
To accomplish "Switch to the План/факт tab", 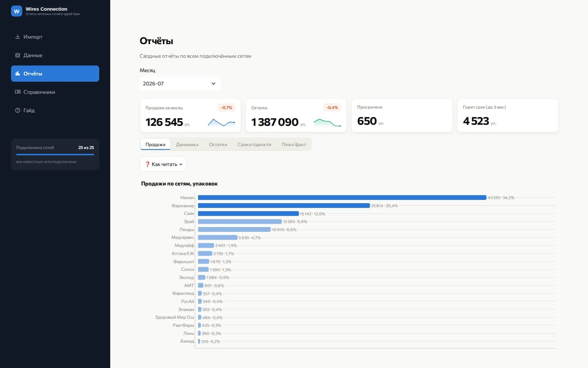I will click(x=294, y=144).
